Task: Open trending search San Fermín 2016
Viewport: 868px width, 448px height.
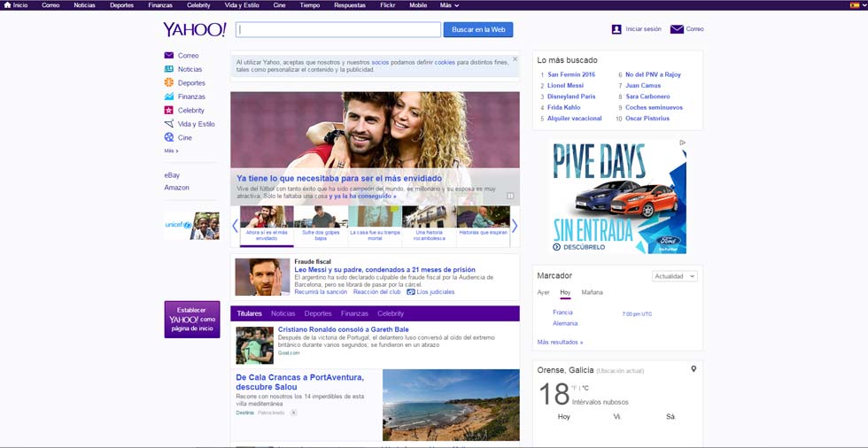Action: point(571,74)
